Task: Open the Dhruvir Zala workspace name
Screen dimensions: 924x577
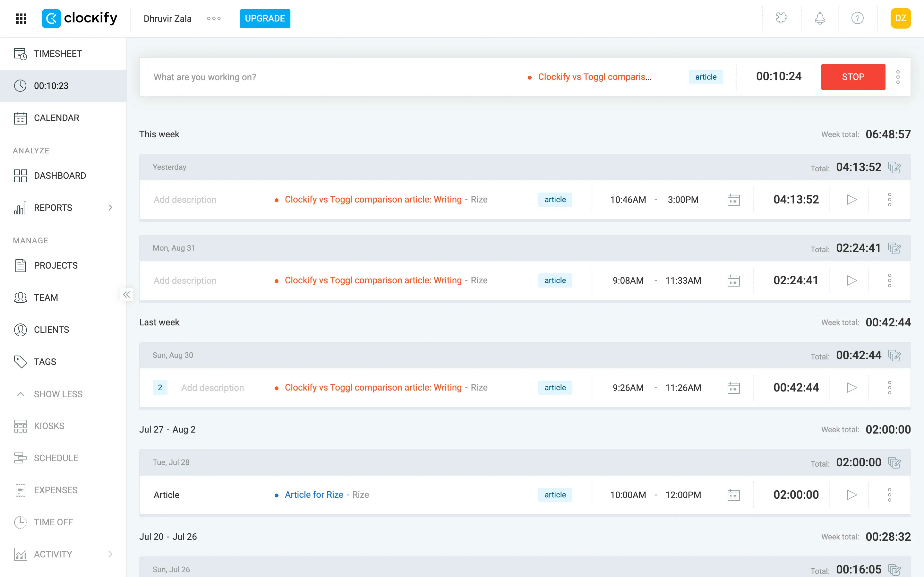Action: coord(167,18)
